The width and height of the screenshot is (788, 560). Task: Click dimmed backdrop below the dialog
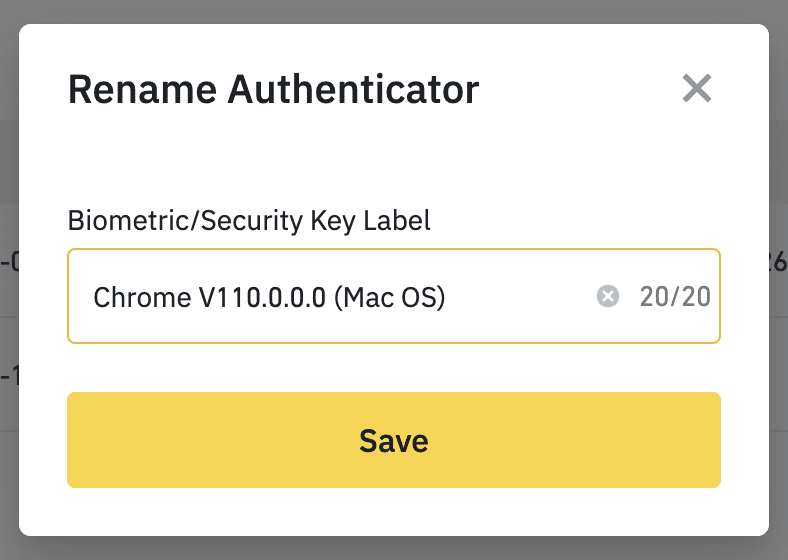point(394,549)
